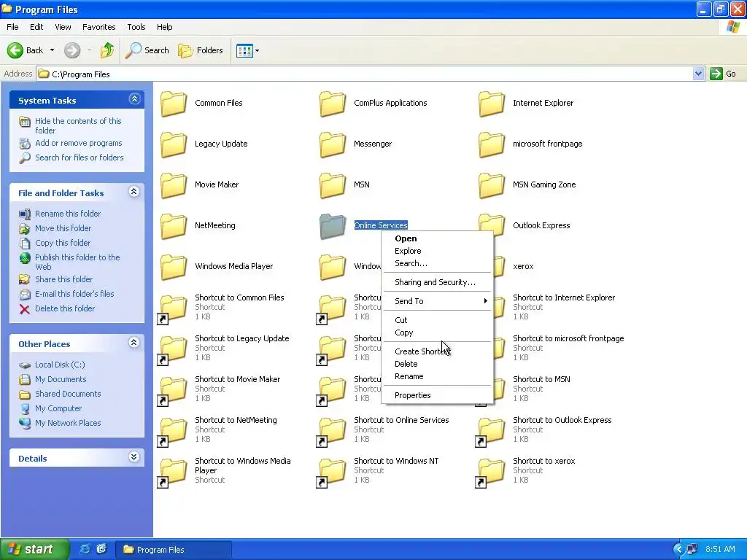Choose Create Shortcut in the context menu
Image resolution: width=747 pixels, height=560 pixels.
point(438,351)
